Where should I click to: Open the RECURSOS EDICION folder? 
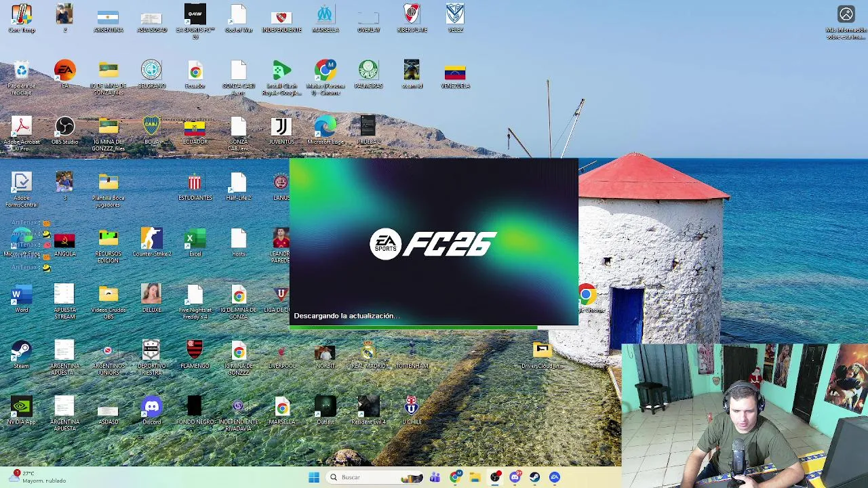(x=108, y=246)
